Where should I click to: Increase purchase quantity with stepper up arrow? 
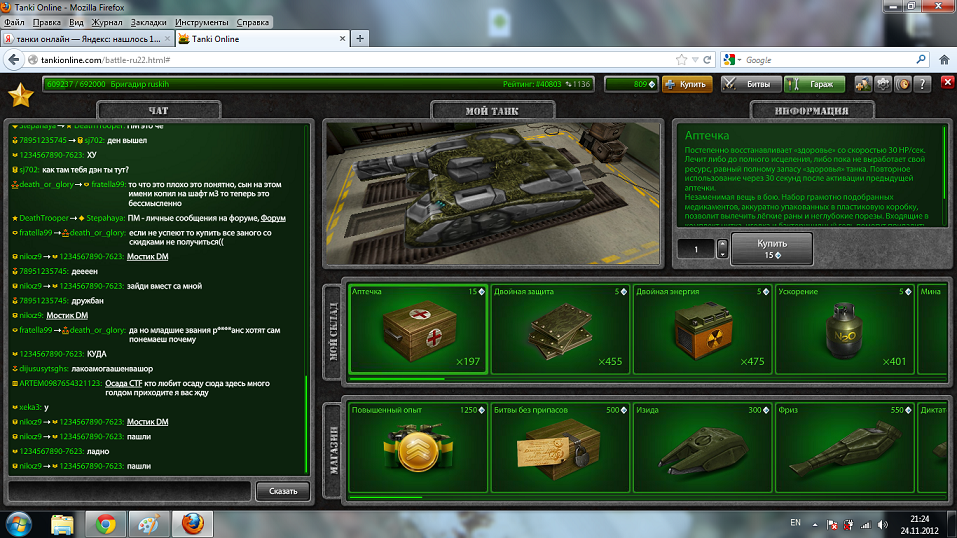pyautogui.click(x=723, y=243)
